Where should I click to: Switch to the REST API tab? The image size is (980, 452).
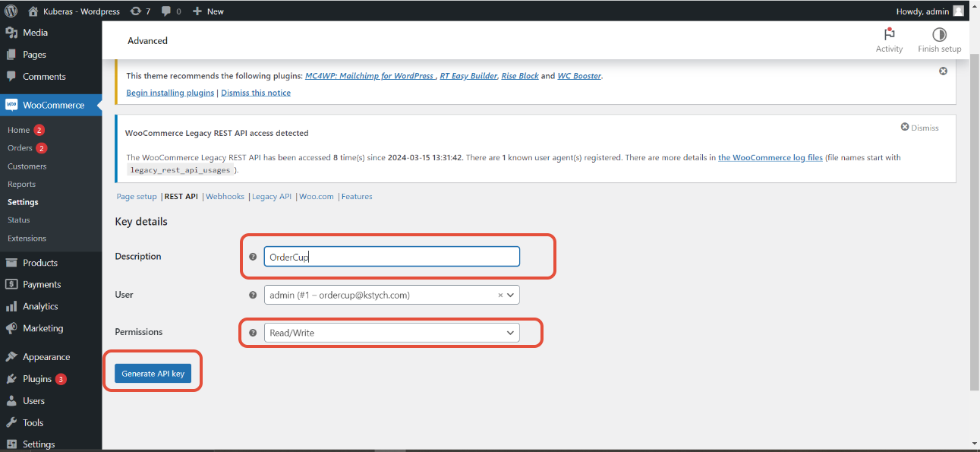[x=181, y=196]
